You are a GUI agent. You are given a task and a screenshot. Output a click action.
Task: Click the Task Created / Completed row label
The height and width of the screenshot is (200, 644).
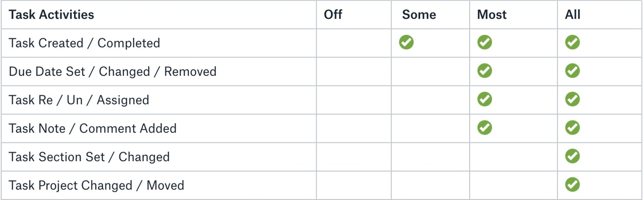[84, 43]
